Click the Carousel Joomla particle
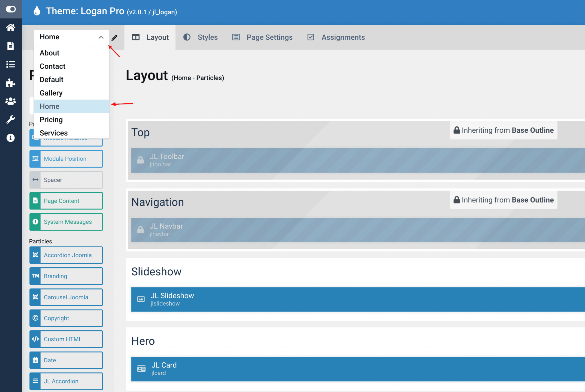The image size is (585, 392). point(66,297)
